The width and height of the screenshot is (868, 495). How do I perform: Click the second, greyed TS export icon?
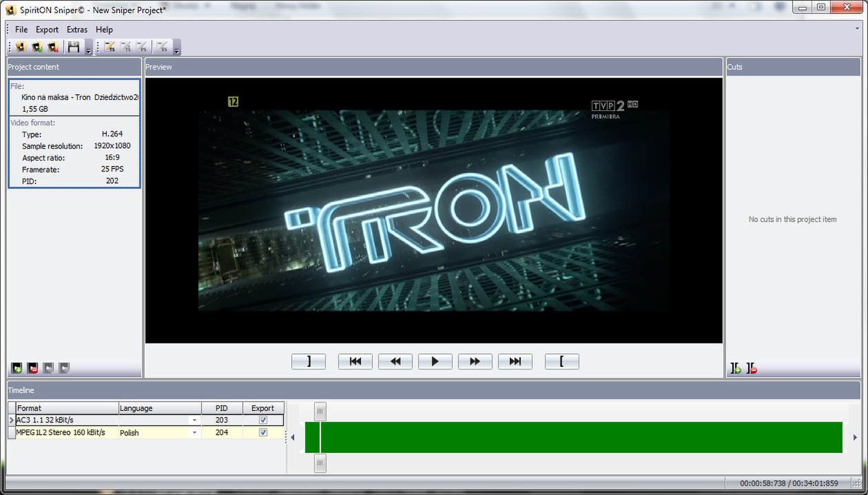[x=125, y=47]
